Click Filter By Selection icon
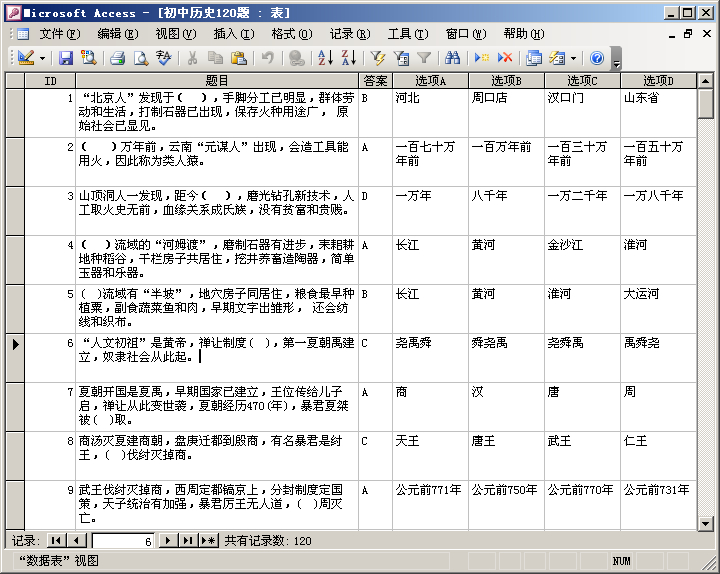The height and width of the screenshot is (574, 720). [x=378, y=58]
